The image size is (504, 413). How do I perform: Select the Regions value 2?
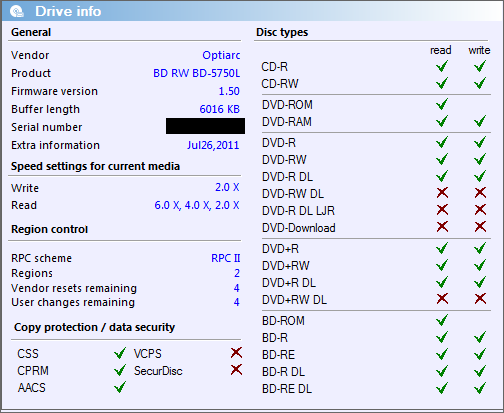pos(237,273)
